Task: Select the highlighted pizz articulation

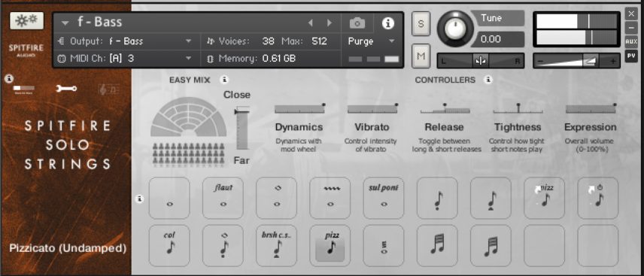Action: [x=330, y=246]
